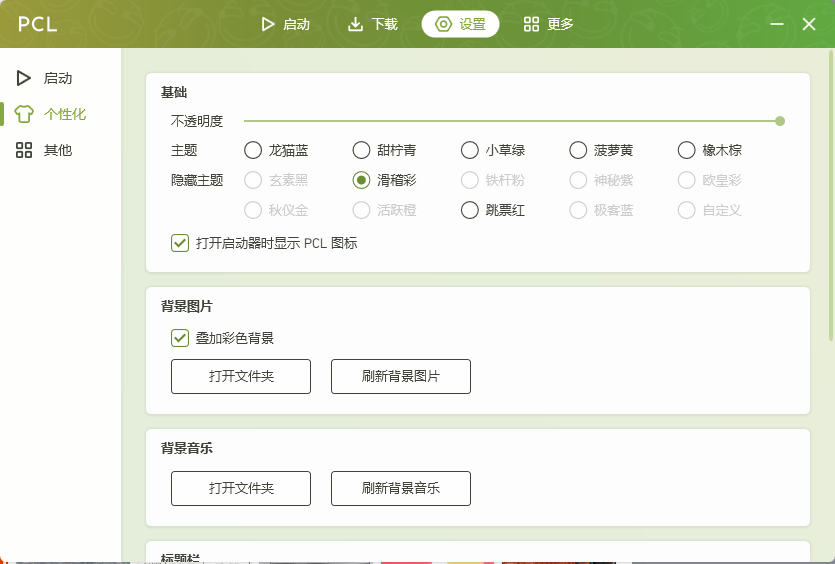Open the 启动 tab in top bar
The width and height of the screenshot is (835, 564).
pos(285,24)
